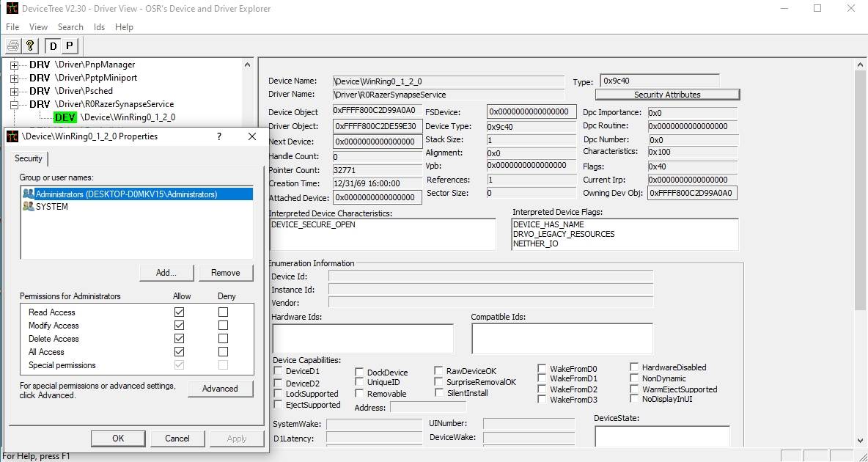
Task: Switch to Driver view with D button
Action: [x=53, y=45]
